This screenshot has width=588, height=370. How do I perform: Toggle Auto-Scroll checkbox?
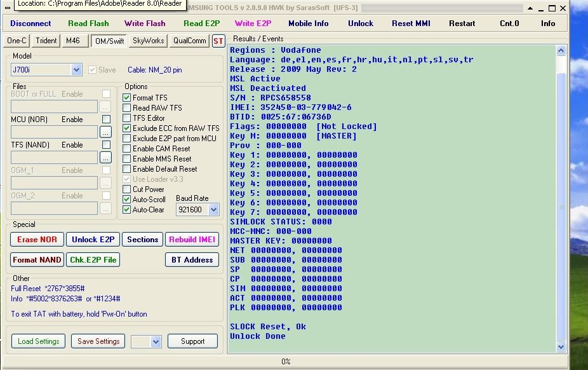tap(127, 199)
